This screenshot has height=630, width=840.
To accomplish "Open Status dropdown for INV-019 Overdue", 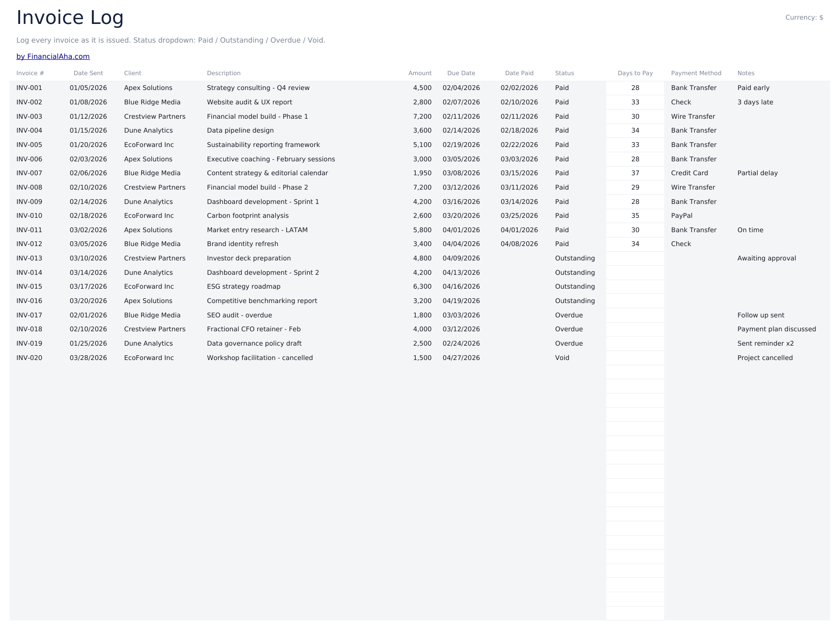I will click(x=569, y=344).
